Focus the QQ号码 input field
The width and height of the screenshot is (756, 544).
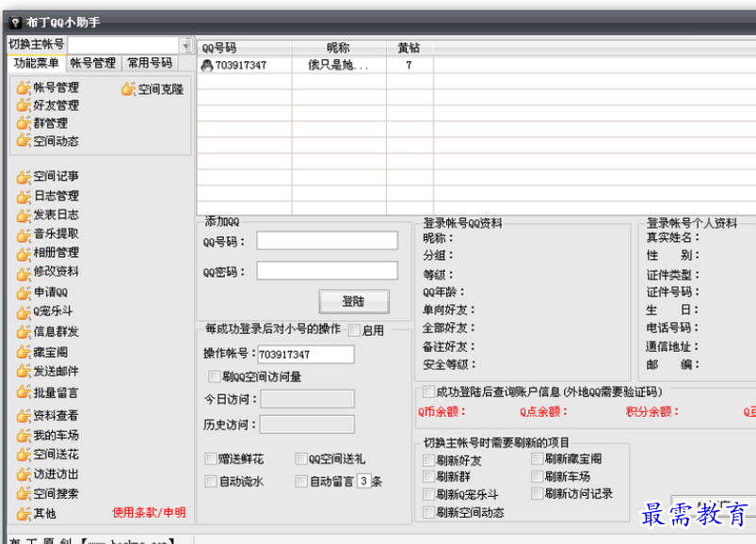pyautogui.click(x=327, y=240)
